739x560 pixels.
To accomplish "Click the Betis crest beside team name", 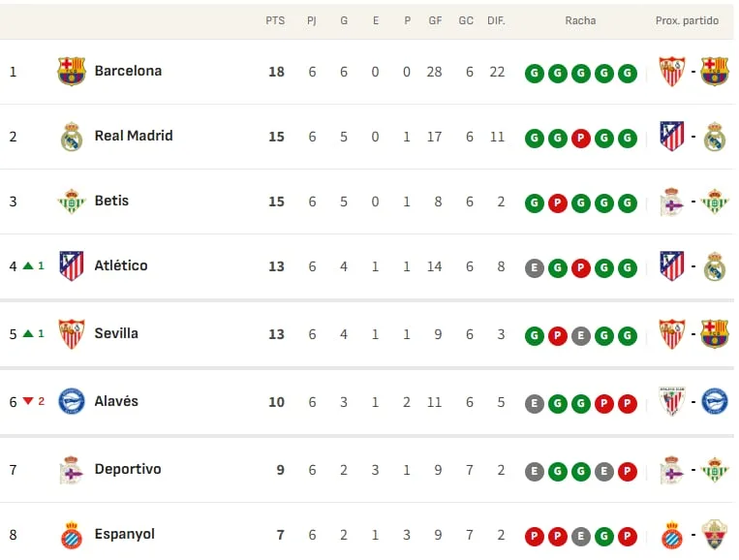I will 72,202.
